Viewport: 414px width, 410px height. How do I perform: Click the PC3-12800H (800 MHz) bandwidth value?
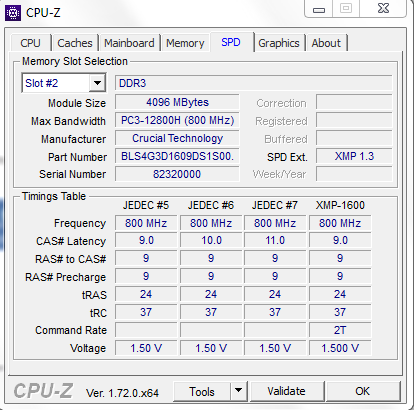(177, 120)
